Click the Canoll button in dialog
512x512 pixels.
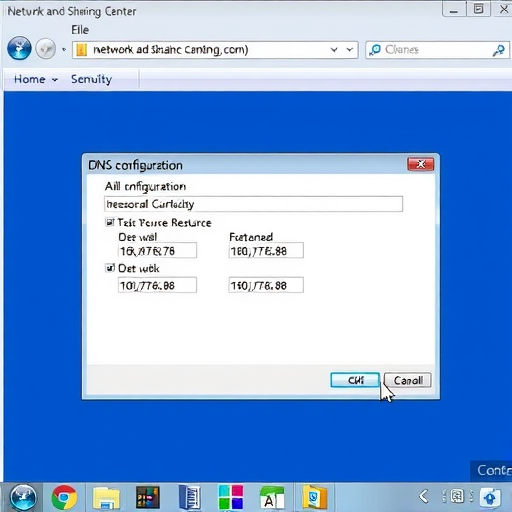pyautogui.click(x=408, y=380)
